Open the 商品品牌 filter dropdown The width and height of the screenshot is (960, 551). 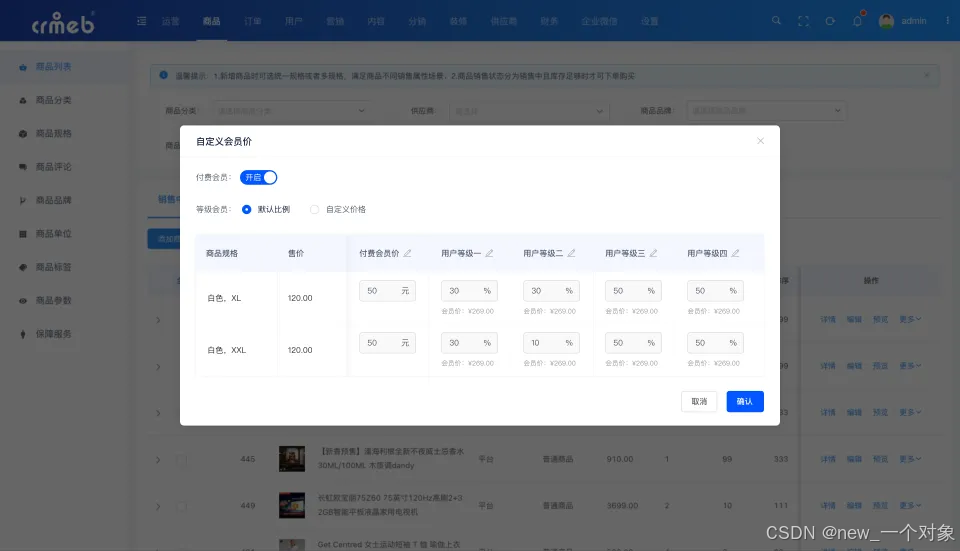point(767,111)
